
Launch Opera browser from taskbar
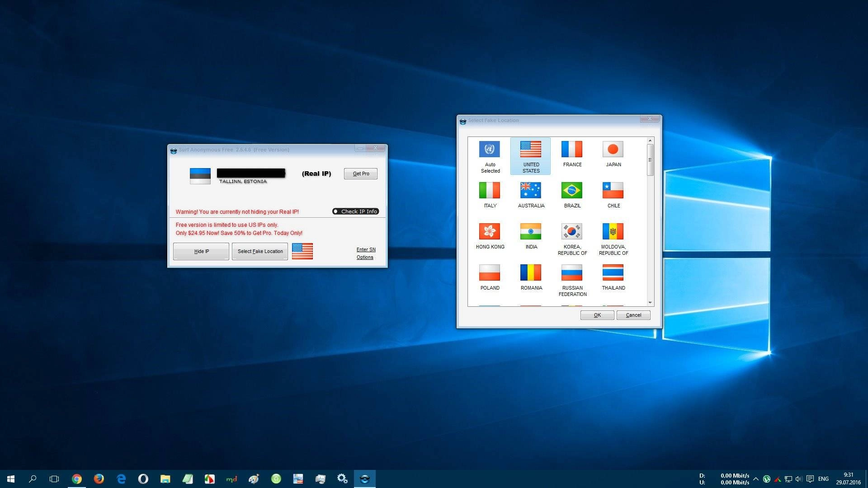pyautogui.click(x=143, y=479)
